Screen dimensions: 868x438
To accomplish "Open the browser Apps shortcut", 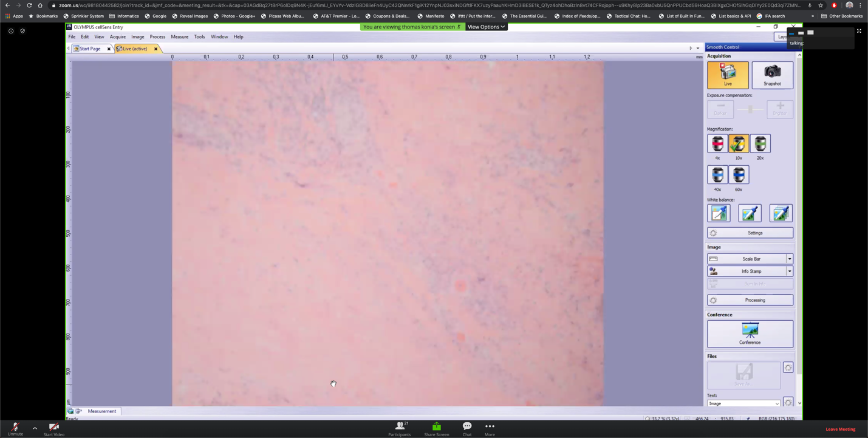I will [x=15, y=16].
